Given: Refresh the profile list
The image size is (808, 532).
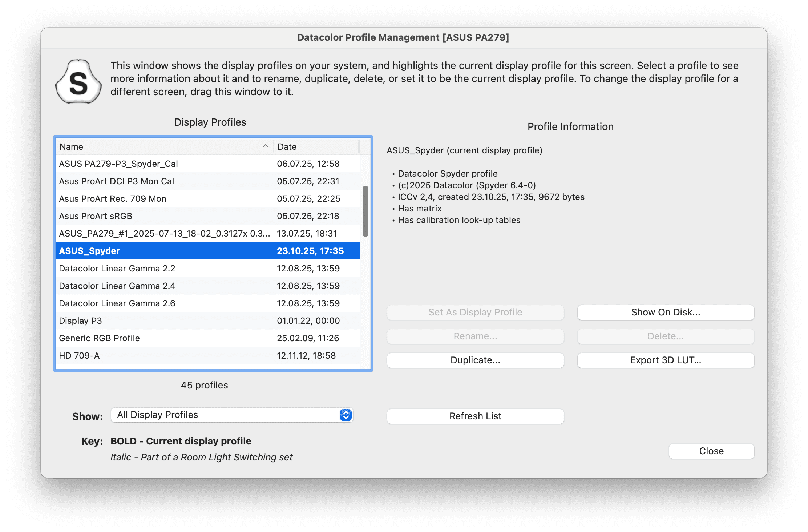Looking at the screenshot, I should pyautogui.click(x=475, y=416).
